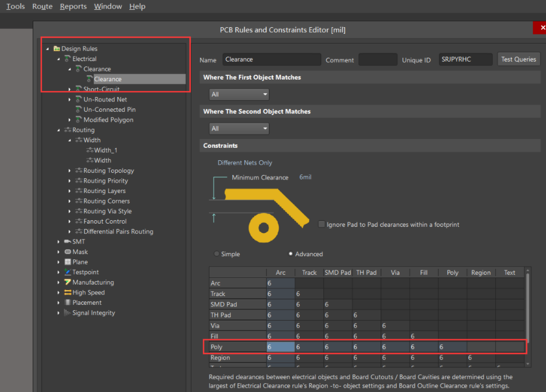This screenshot has width=546, height=392.
Task: Click the Routing category icon
Action: point(68,130)
